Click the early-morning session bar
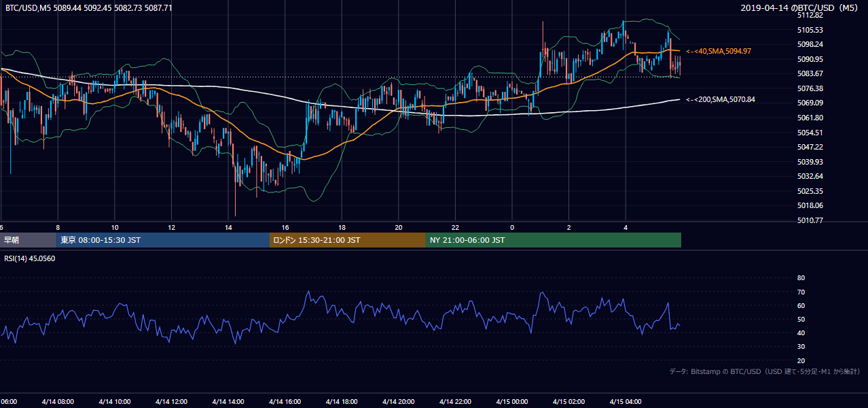The width and height of the screenshot is (868, 408). (x=28, y=240)
